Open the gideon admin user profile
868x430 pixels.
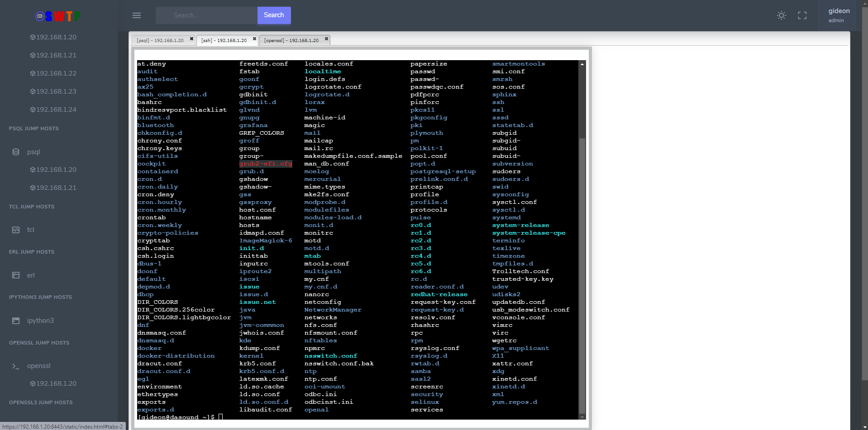[x=839, y=15]
